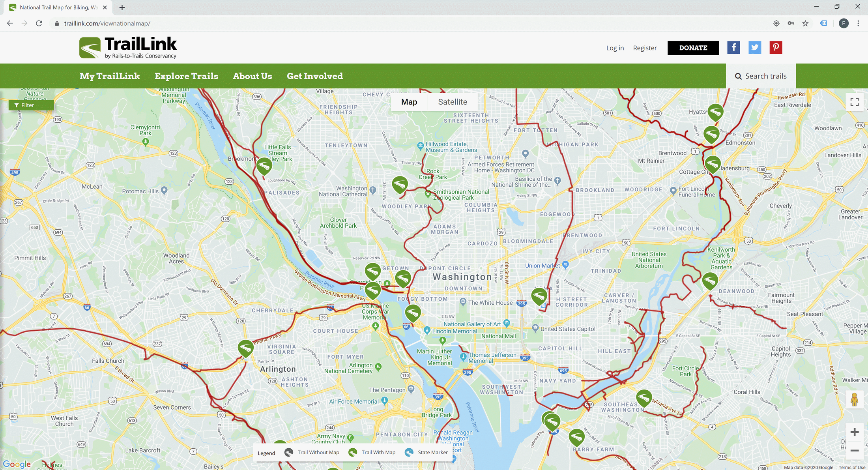Reload the page
The height and width of the screenshot is (470, 868).
(x=39, y=23)
